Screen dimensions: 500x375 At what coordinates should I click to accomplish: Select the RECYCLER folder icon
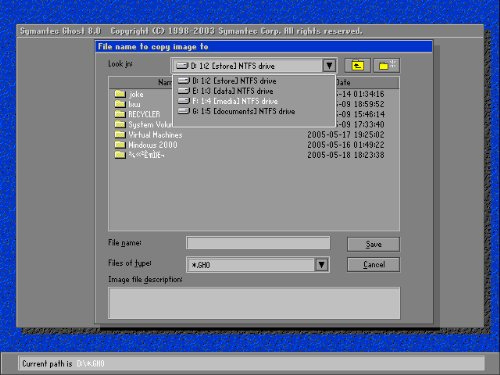(120, 114)
